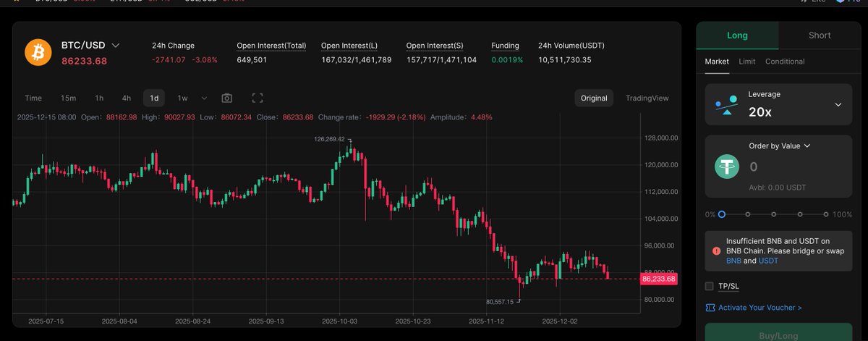Image resolution: width=868 pixels, height=341 pixels.
Task: Open the Conditional order tab
Action: click(x=785, y=62)
